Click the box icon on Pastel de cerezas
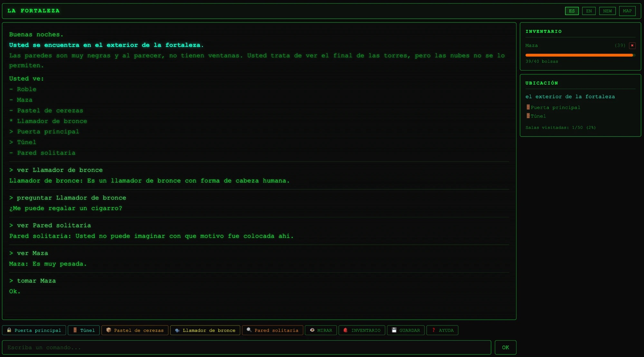644x357 pixels. click(109, 330)
